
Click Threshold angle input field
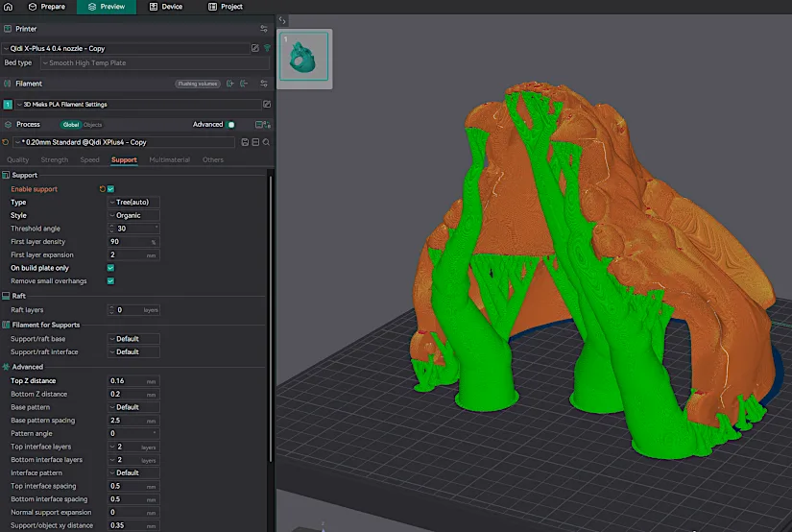133,229
